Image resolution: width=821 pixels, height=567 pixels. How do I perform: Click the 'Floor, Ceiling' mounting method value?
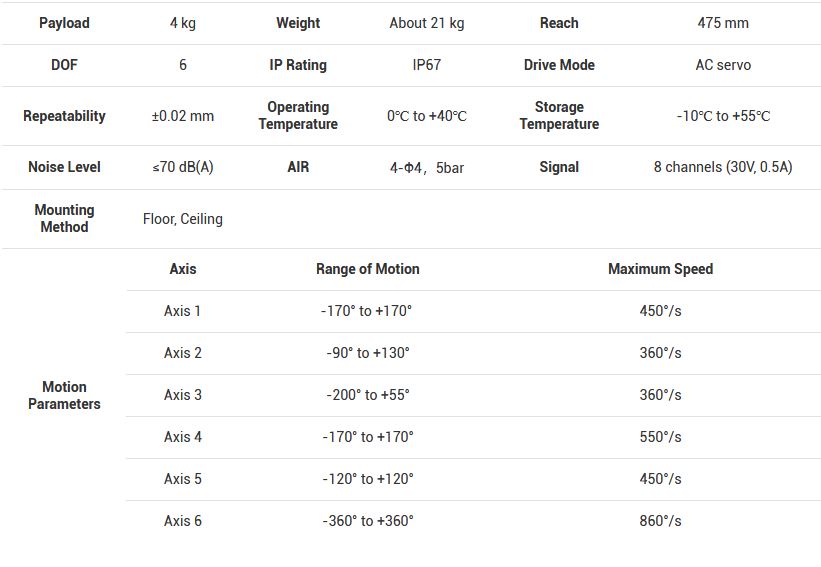[x=183, y=219]
